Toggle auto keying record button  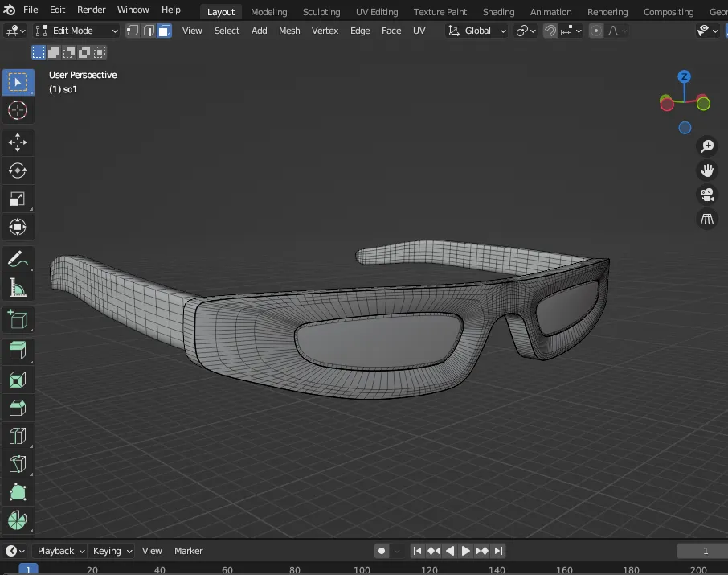pyautogui.click(x=382, y=551)
